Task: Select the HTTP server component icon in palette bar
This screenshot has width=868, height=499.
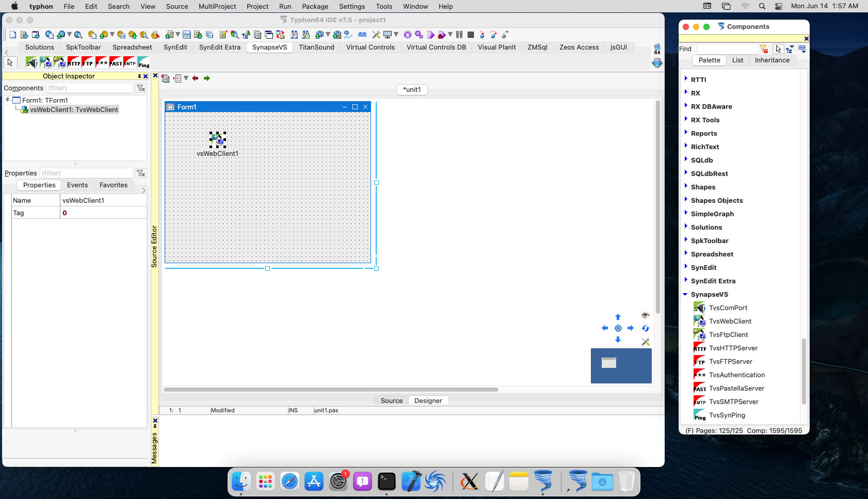Action: click(74, 62)
